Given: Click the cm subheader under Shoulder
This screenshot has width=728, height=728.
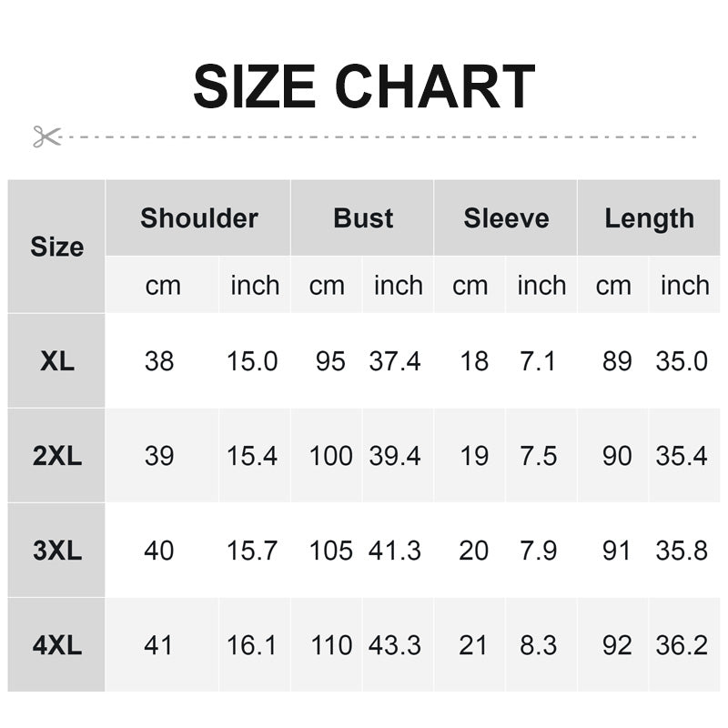Looking at the screenshot, I should [163, 286].
